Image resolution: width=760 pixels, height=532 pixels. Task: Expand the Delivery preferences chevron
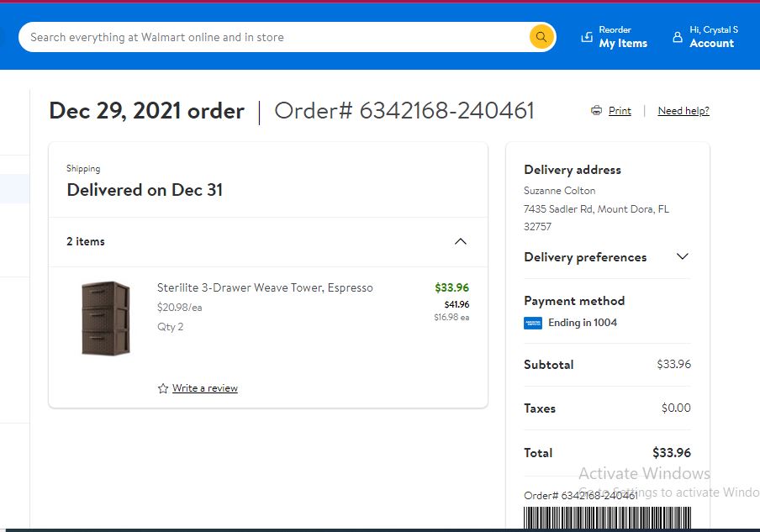click(682, 256)
